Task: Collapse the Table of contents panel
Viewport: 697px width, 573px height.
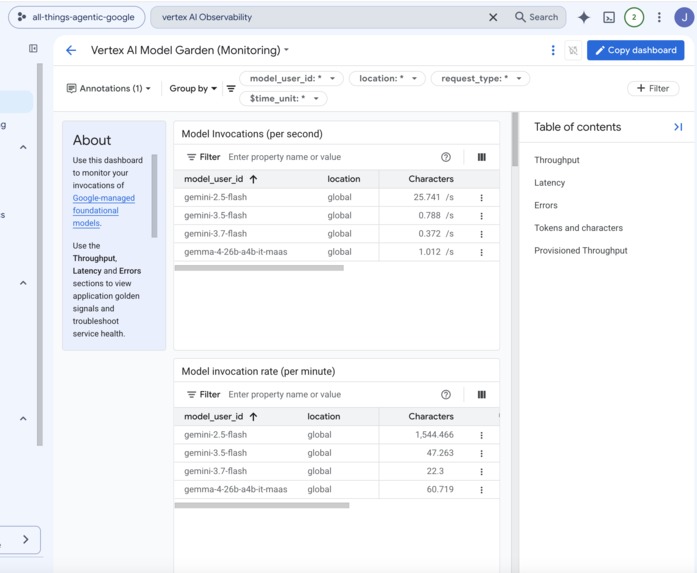Action: (678, 127)
